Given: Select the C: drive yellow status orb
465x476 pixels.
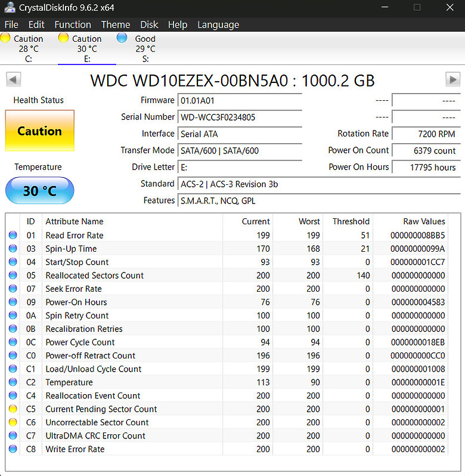Looking at the screenshot, I should (x=5, y=38).
